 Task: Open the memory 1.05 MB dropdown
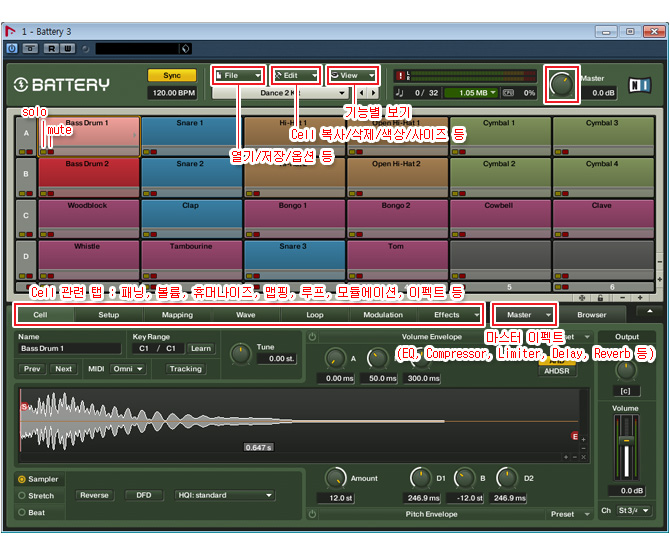(471, 93)
